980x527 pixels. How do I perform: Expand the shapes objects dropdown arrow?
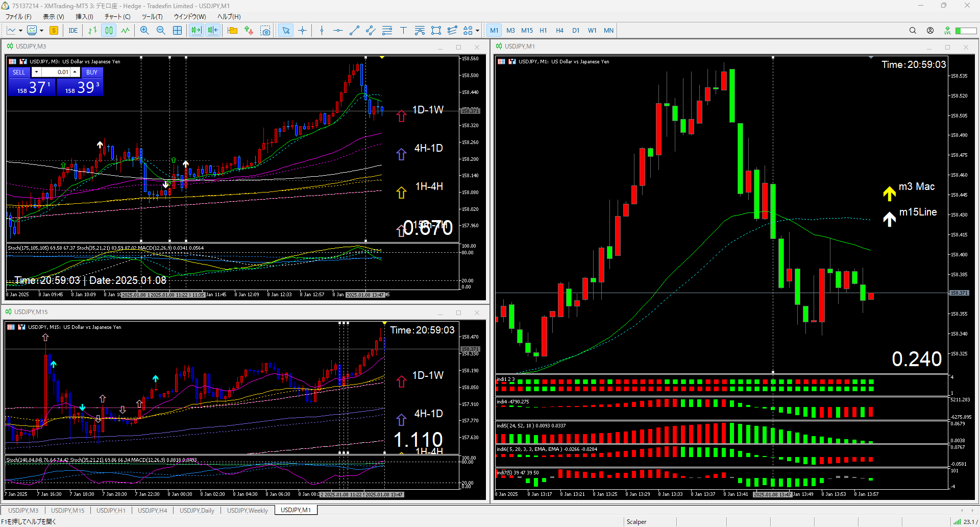click(x=477, y=31)
